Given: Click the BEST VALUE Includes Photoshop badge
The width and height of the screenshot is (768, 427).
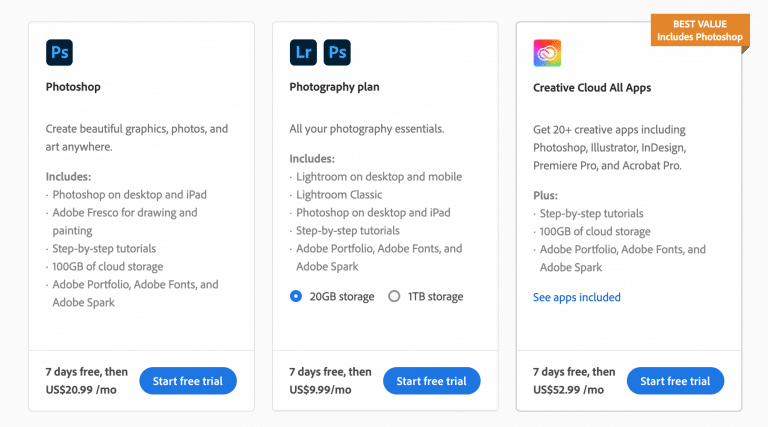Looking at the screenshot, I should 700,30.
